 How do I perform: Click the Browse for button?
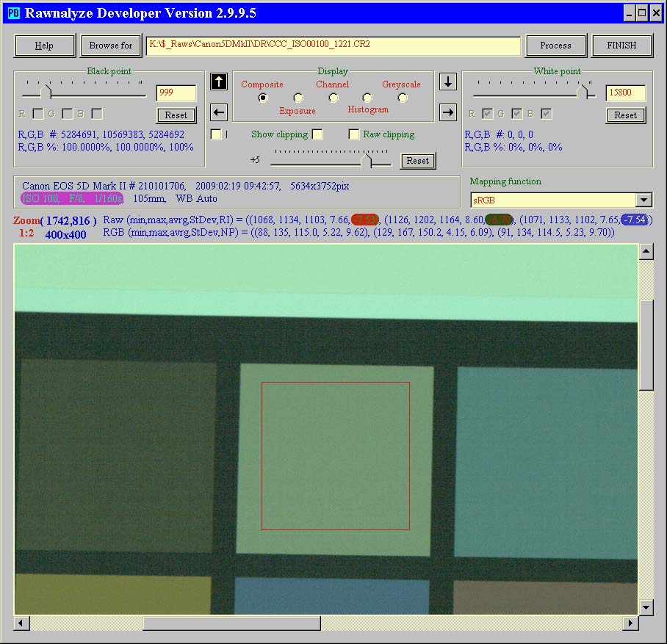111,46
